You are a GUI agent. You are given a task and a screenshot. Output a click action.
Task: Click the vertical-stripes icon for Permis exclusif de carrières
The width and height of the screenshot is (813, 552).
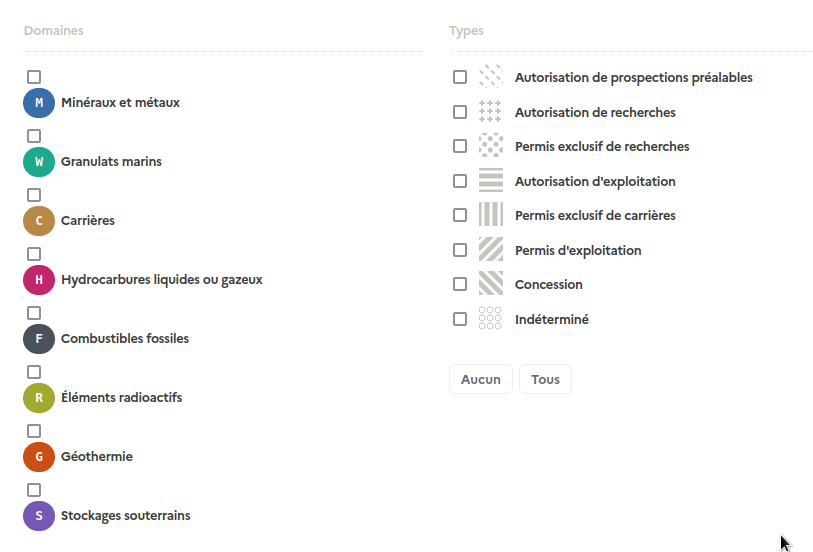(x=490, y=215)
